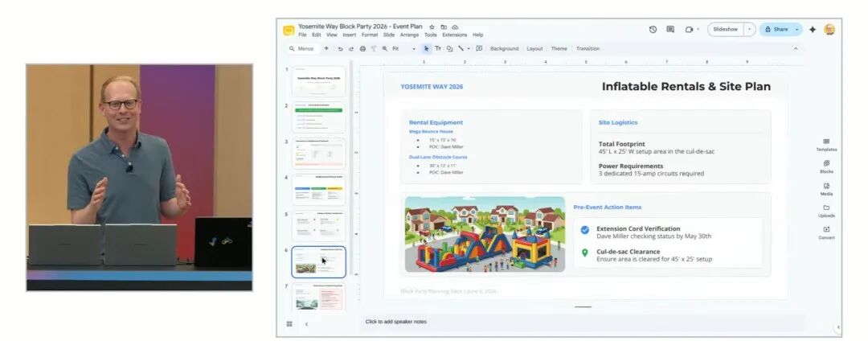Open the Fit zoom level dropdown
Image resolution: width=868 pixels, height=341 pixels.
[403, 49]
